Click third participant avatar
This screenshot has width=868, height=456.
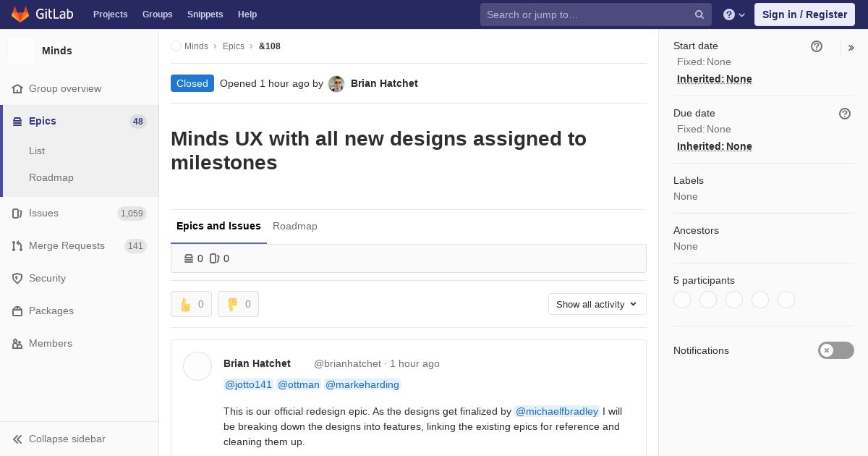(x=734, y=300)
